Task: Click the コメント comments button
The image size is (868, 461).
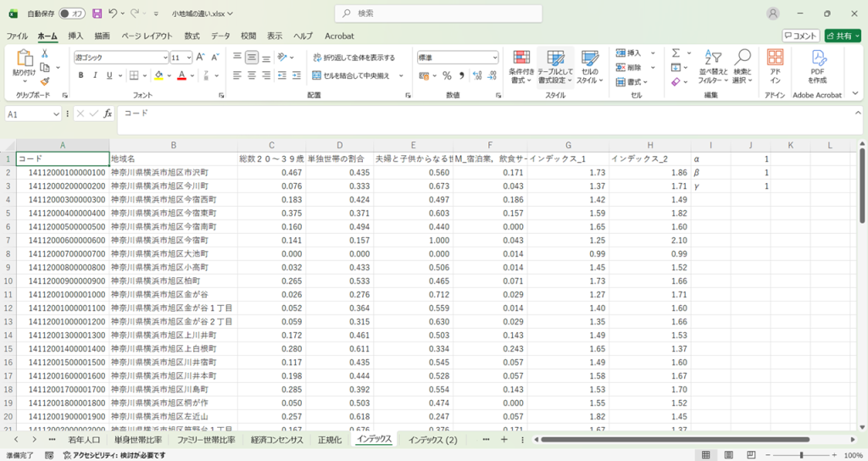Action: 800,36
